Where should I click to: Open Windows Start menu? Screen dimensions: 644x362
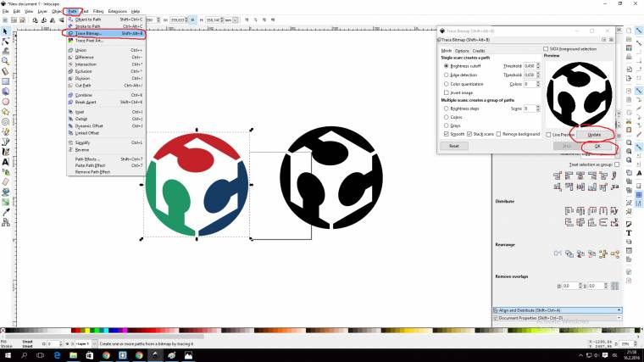tap(8, 355)
